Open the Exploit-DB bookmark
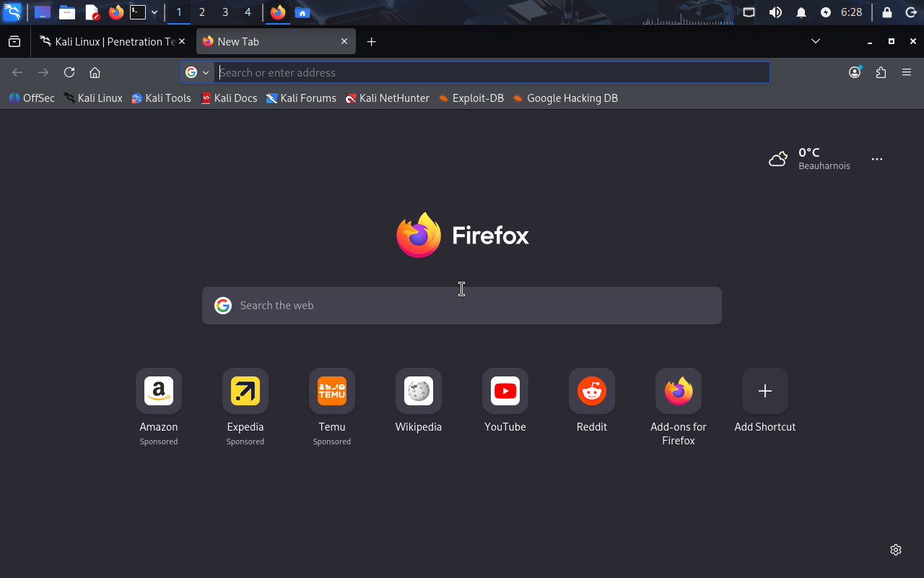The height and width of the screenshot is (578, 924). 471,98
